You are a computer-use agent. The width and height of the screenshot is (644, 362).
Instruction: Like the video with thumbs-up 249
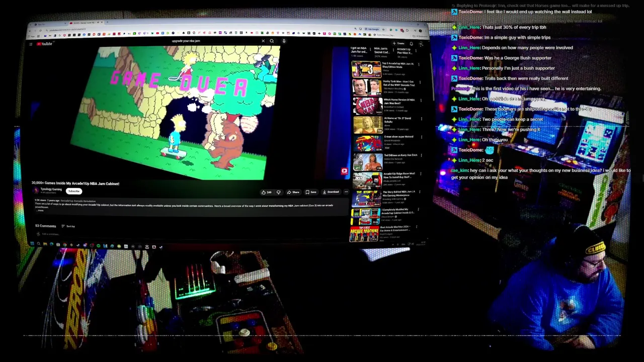[267, 192]
